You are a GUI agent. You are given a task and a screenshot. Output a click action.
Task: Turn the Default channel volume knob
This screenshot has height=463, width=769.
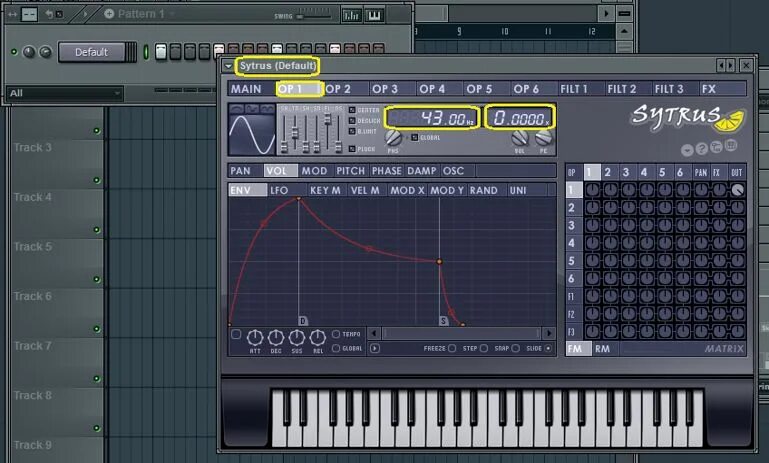pos(45,52)
